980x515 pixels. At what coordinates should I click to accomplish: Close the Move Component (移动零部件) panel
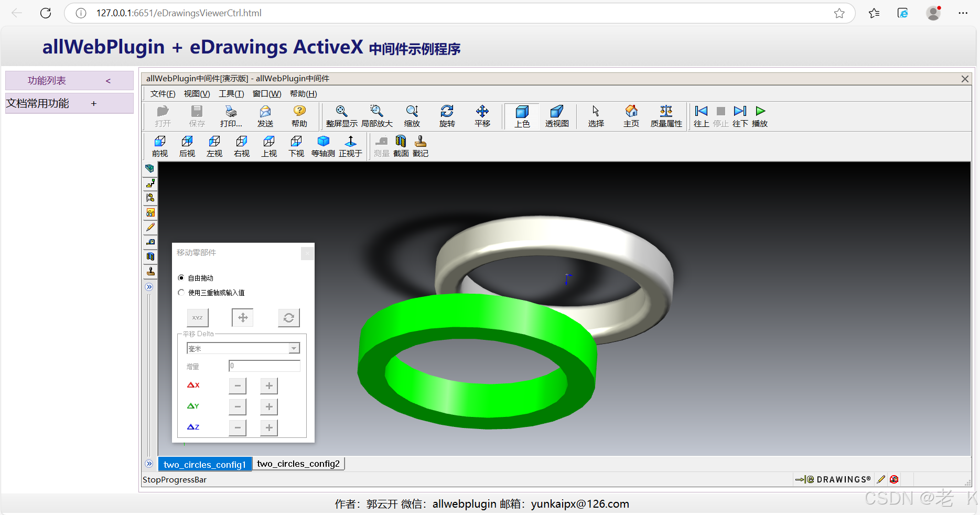(x=307, y=253)
